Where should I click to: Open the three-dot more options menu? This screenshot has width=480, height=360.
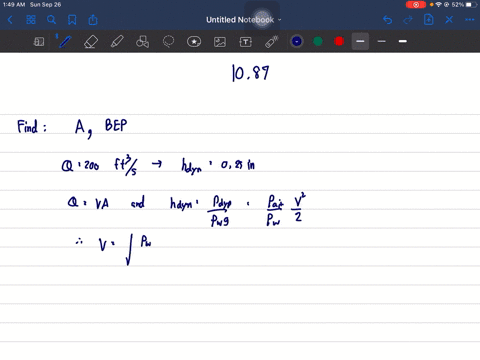[x=470, y=20]
